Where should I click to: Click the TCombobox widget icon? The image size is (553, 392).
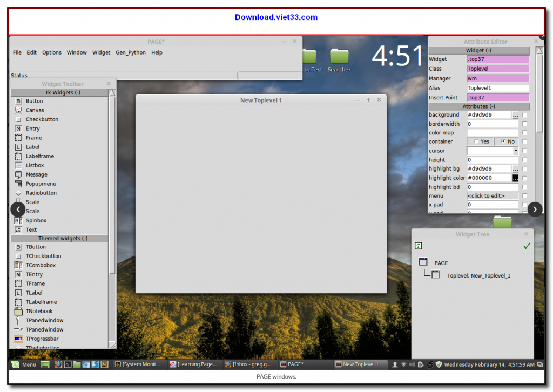click(18, 265)
